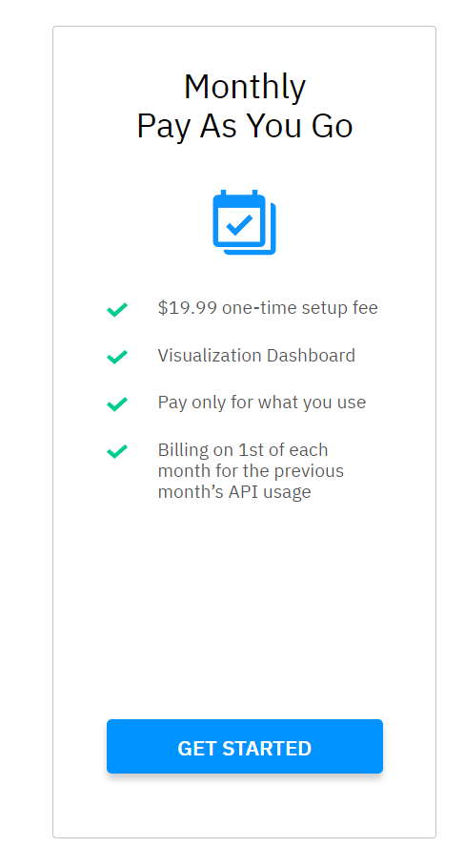Click the Pay As You Go title
This screenshot has width=465, height=868.
pyautogui.click(x=244, y=126)
